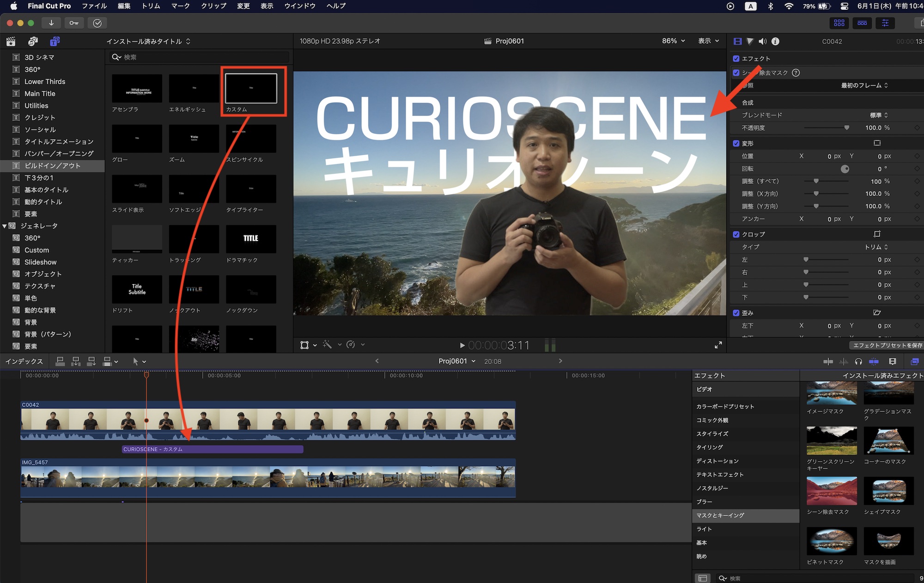Screen dimensions: 924x583
Task: Uncheck the エフェクト checkbox in inspector
Action: [x=736, y=59]
